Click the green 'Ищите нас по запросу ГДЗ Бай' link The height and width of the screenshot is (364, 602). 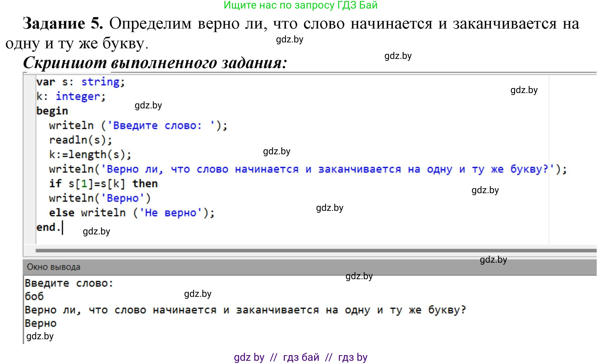coord(300,5)
